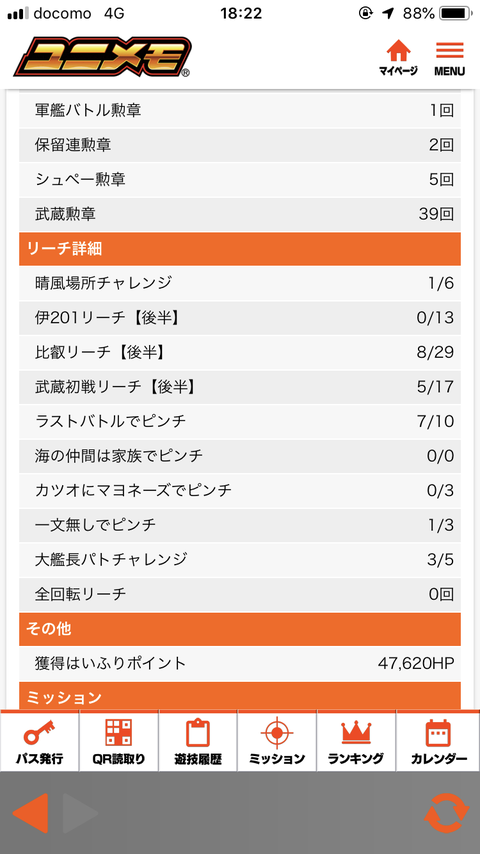Select 比叡リーチ【後半】 row
480x854 pixels.
click(x=240, y=352)
